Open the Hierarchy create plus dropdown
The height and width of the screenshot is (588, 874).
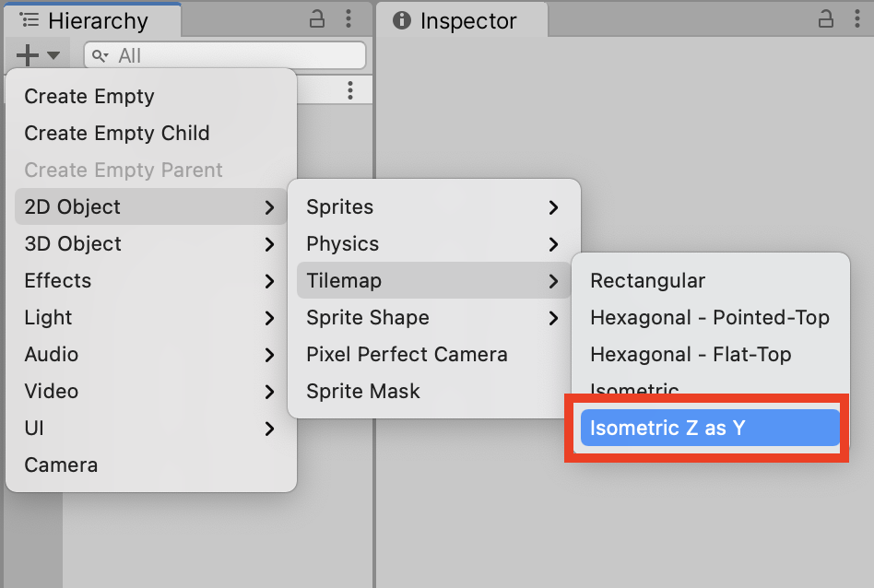[x=37, y=55]
